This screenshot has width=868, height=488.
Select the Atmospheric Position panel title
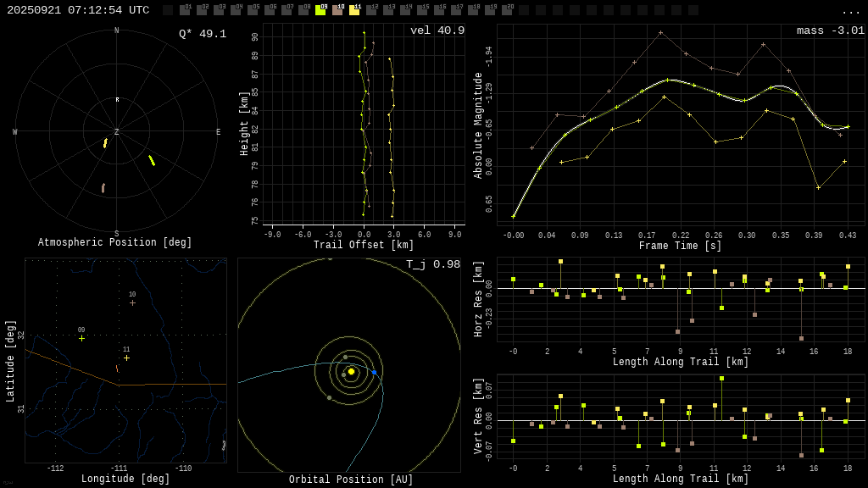tap(115, 243)
